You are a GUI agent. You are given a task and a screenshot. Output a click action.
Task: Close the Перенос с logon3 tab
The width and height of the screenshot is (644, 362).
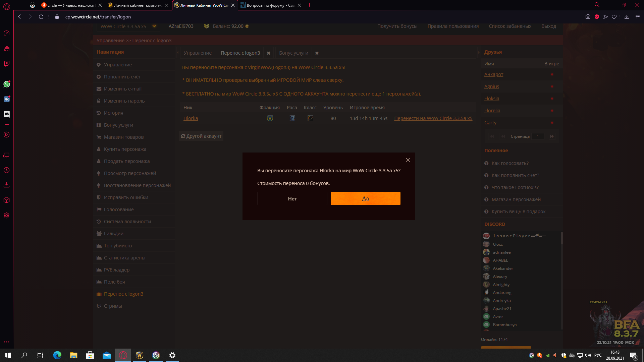[269, 53]
